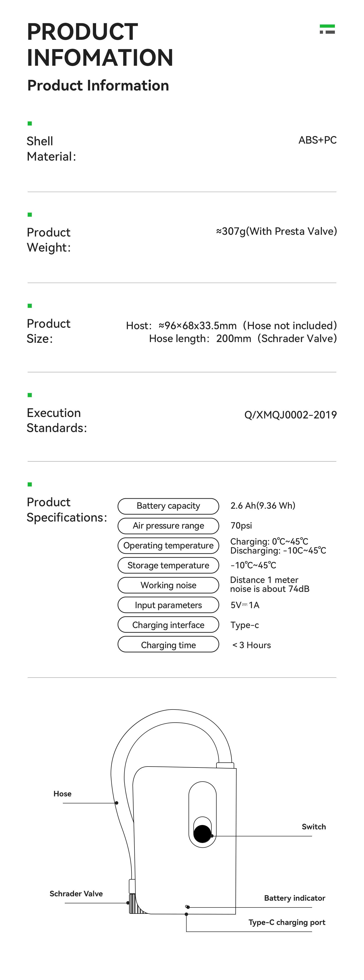Click the Input parameters pill
Image resolution: width=364 pixels, height=980 pixels.
pos(168,605)
